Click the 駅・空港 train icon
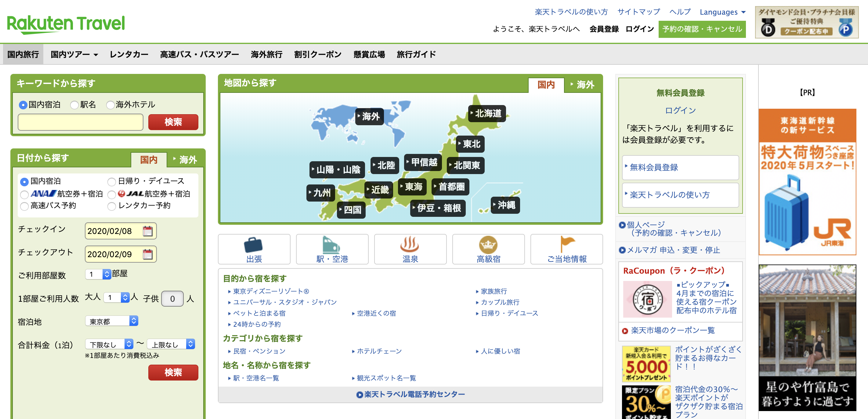This screenshot has width=868, height=419. (331, 245)
